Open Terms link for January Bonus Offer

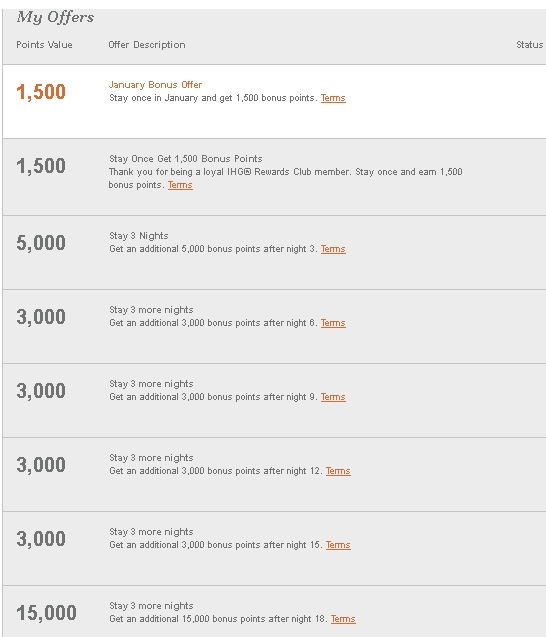coord(333,98)
